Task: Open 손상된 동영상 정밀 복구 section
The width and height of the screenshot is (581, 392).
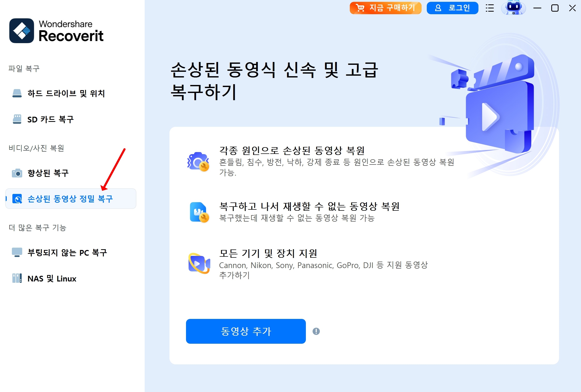Action: [71, 199]
